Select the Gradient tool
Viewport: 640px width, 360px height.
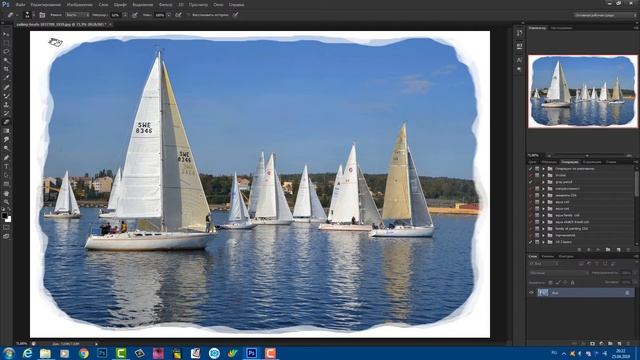pyautogui.click(x=6, y=131)
